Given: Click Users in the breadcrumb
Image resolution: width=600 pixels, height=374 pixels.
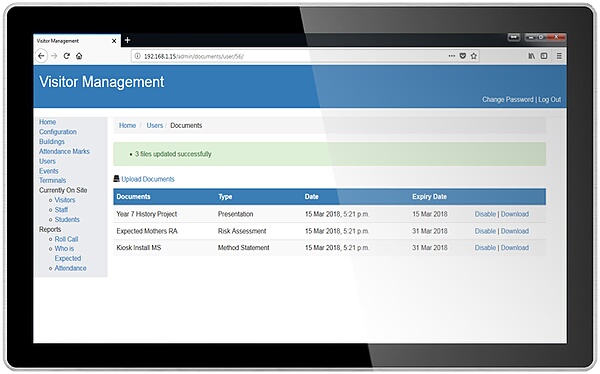Looking at the screenshot, I should (155, 125).
